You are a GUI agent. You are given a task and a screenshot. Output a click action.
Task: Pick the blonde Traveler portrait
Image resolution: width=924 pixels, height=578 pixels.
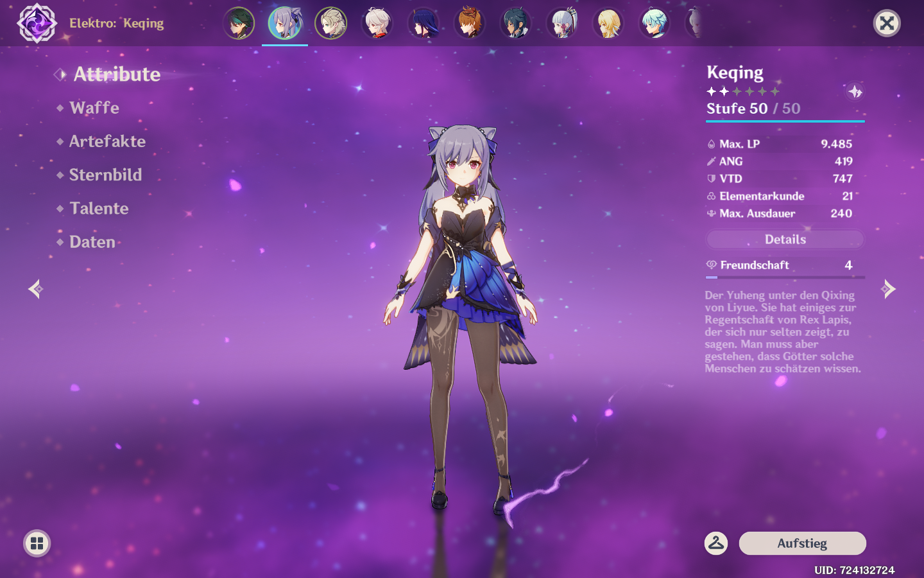point(608,24)
